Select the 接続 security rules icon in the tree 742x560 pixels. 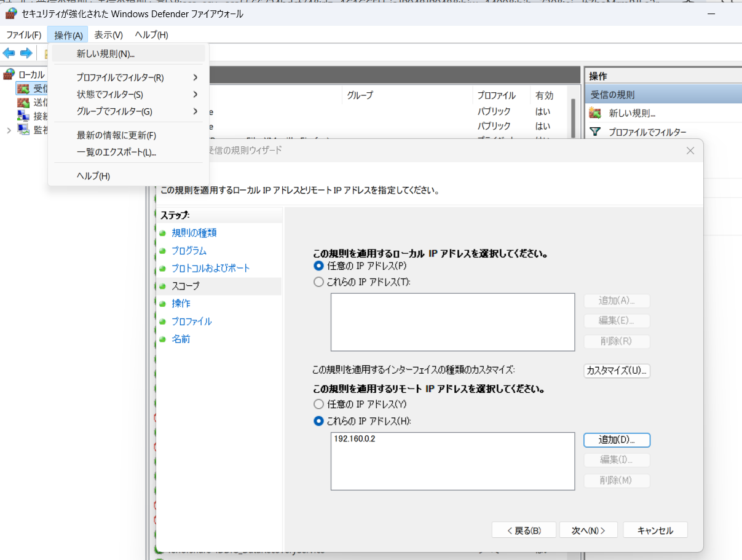23,116
